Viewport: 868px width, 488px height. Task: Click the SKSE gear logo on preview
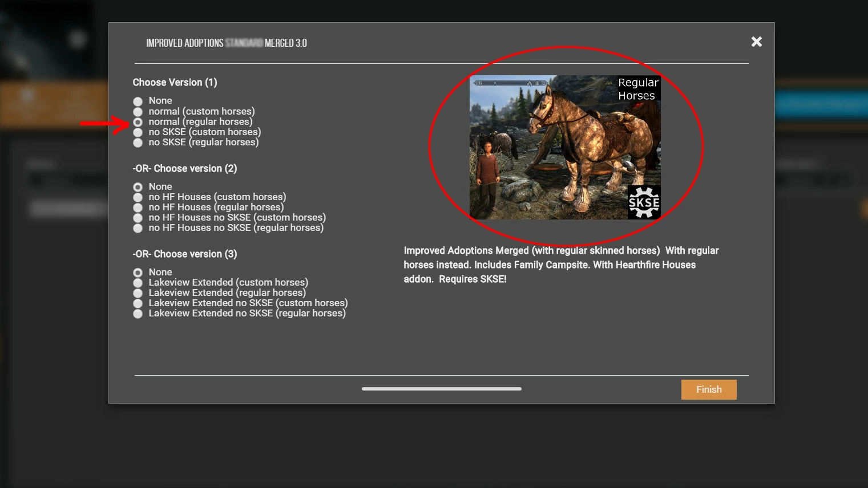(x=644, y=202)
